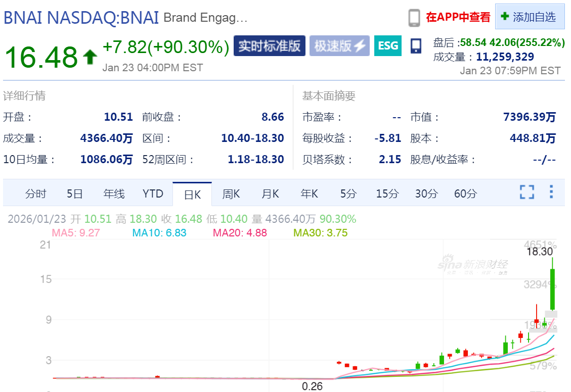Open the three-dot chart options menu
The image size is (571, 392).
click(551, 191)
